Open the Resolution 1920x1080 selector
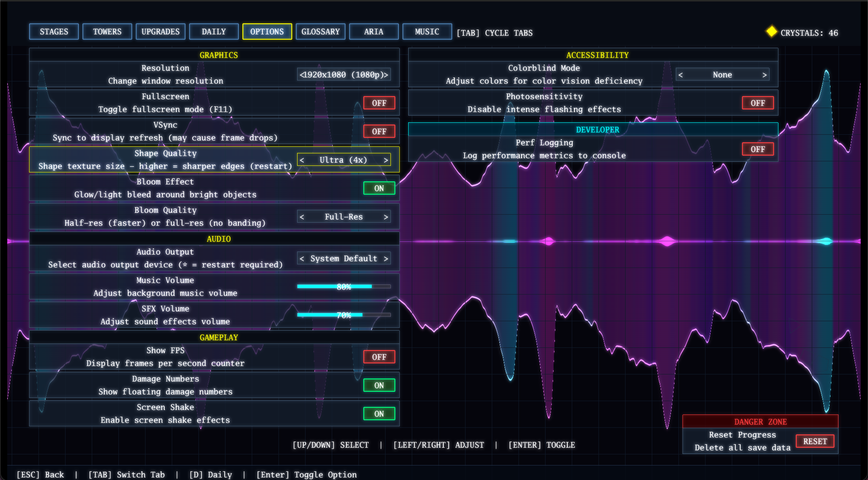This screenshot has height=480, width=868. click(x=344, y=75)
